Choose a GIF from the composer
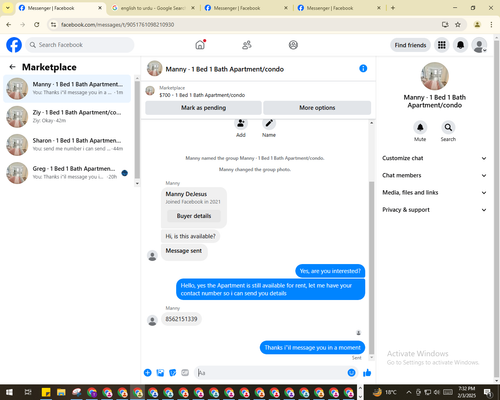 (185, 373)
